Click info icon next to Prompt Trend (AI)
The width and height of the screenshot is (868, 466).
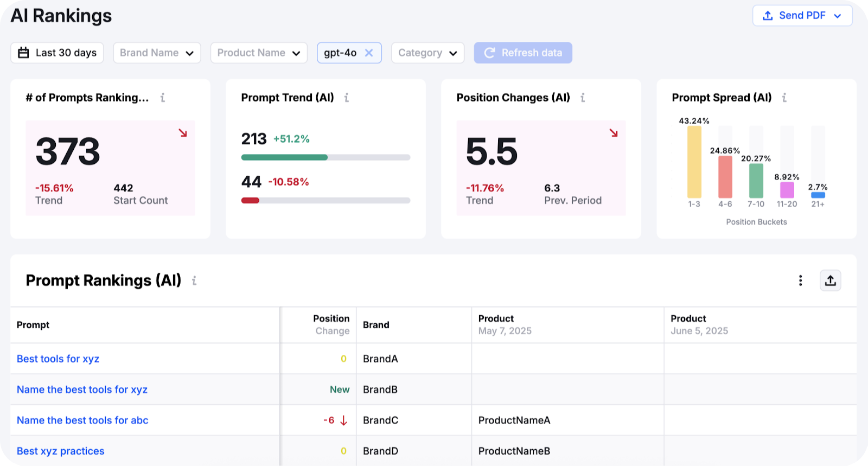pos(347,98)
